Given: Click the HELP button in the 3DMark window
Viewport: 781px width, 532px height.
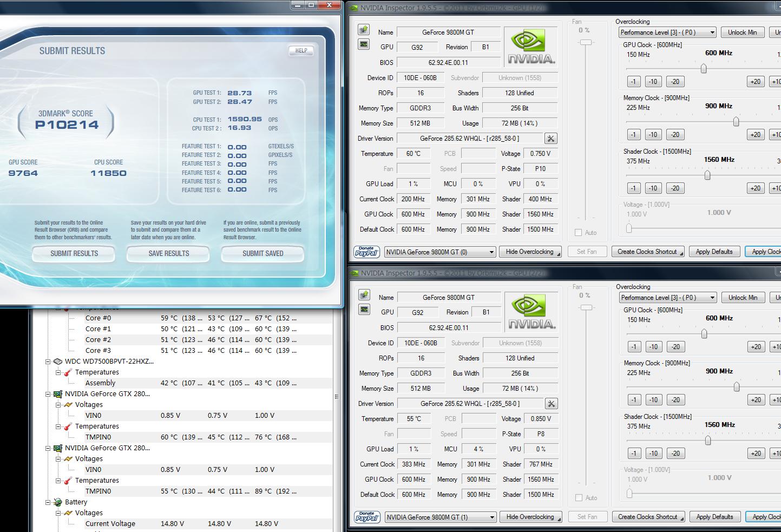Looking at the screenshot, I should tap(301, 50).
